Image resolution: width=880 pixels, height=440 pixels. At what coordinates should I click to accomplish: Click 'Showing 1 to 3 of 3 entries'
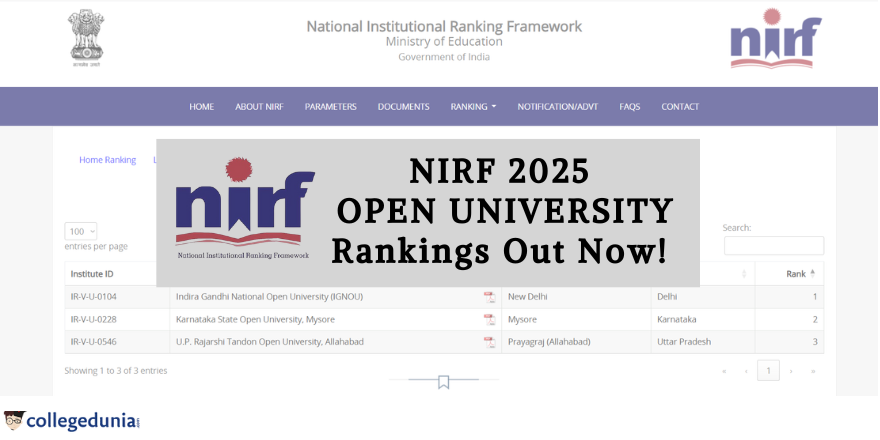click(116, 371)
